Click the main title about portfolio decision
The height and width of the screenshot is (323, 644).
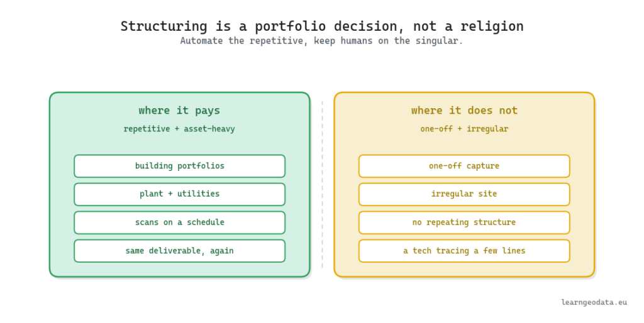click(x=322, y=26)
